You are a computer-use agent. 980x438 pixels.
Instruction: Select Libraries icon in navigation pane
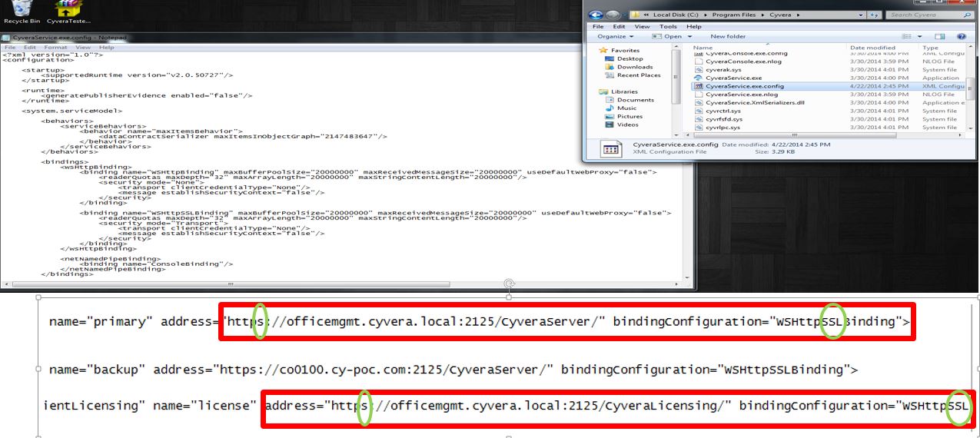pos(603,91)
